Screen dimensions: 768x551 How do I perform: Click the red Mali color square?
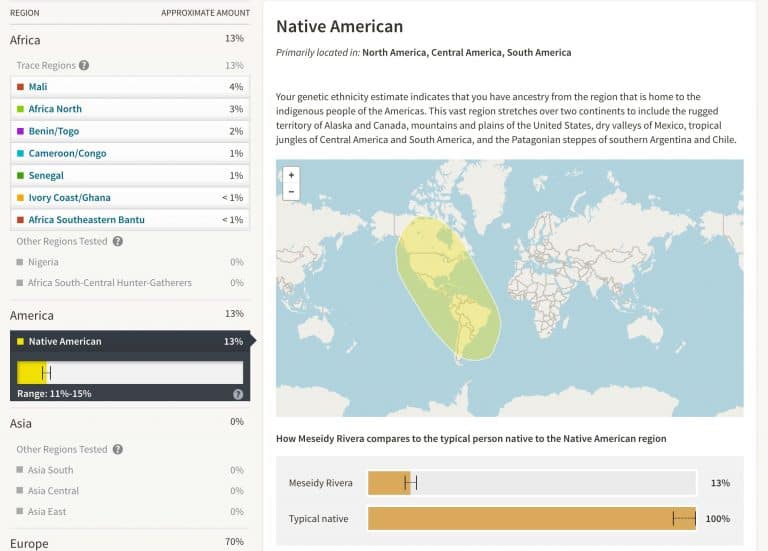[x=20, y=87]
